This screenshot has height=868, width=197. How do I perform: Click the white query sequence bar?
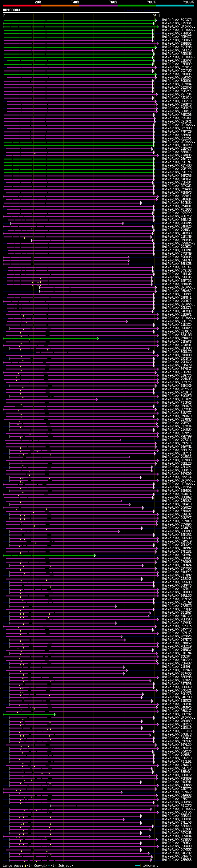pos(81,12)
